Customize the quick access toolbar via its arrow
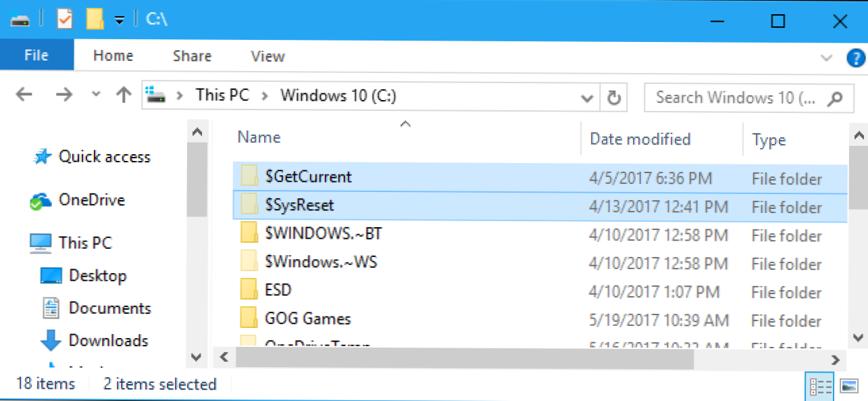The width and height of the screenshot is (868, 401). (118, 19)
